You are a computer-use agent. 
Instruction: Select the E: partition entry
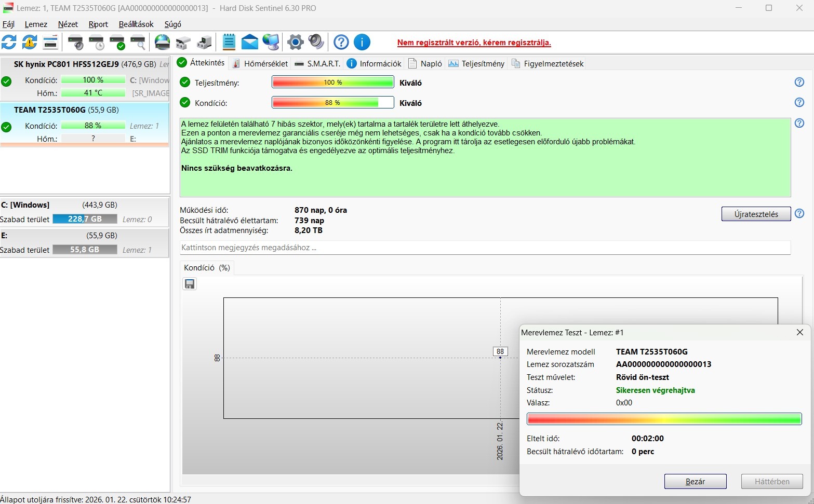point(85,242)
